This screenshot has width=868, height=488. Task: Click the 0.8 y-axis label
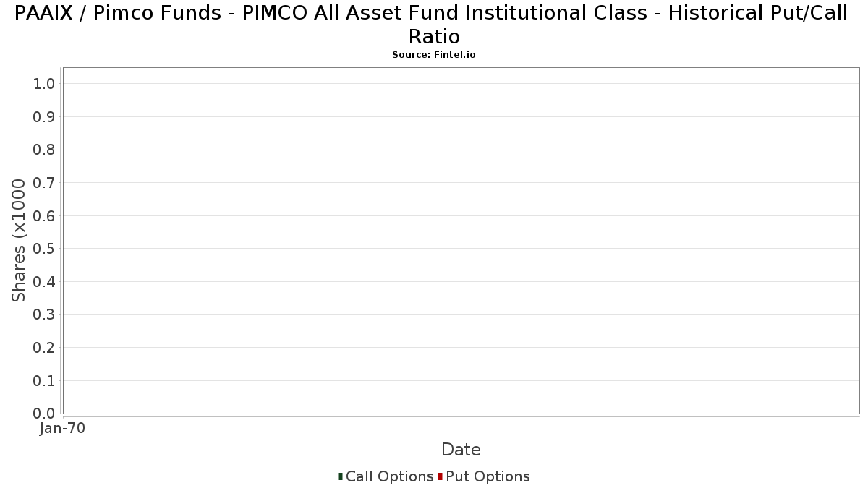(x=44, y=150)
